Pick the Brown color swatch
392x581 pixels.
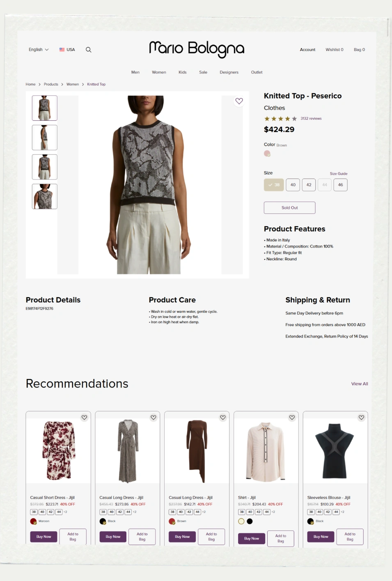point(267,154)
